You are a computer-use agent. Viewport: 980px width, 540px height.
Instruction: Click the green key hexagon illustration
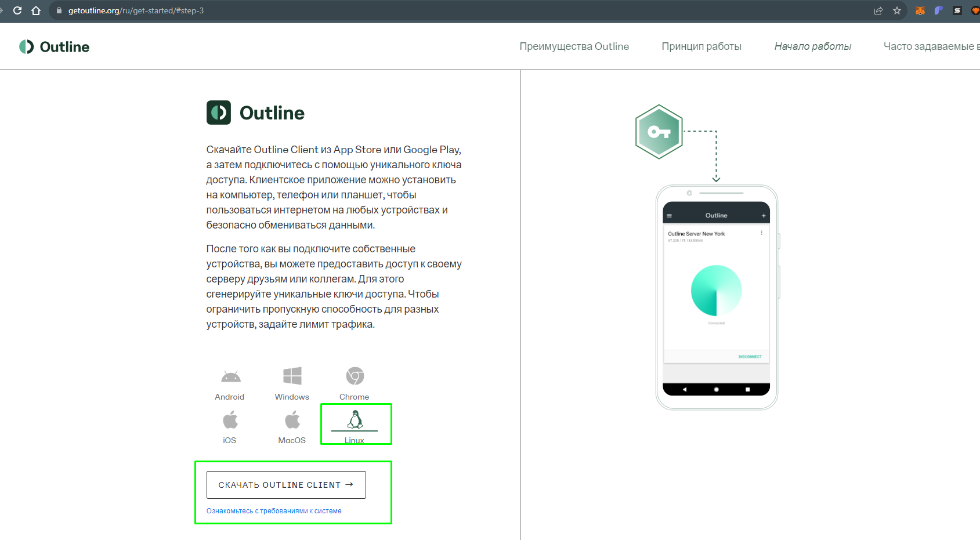tap(659, 132)
